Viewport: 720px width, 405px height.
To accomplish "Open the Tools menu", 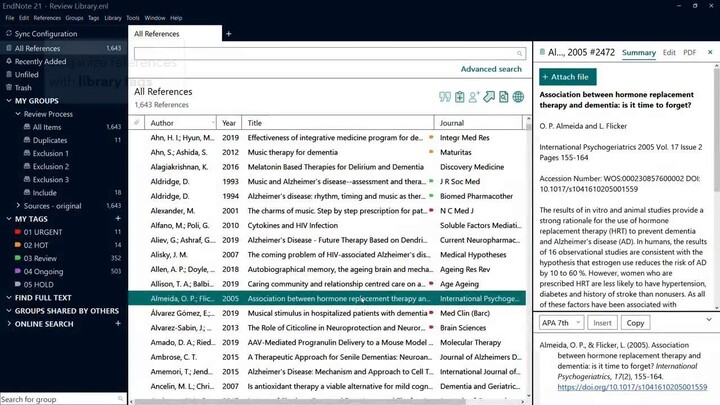I will coord(133,18).
